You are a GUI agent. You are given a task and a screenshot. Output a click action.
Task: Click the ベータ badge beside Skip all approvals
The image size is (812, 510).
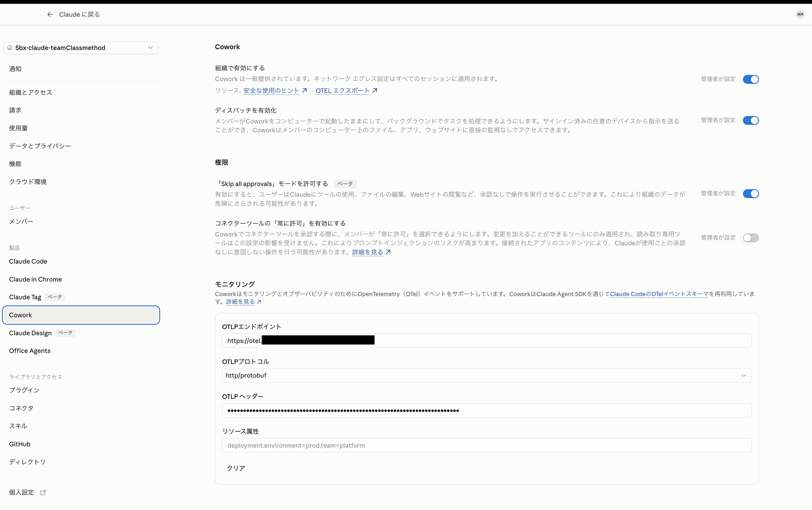[345, 184]
